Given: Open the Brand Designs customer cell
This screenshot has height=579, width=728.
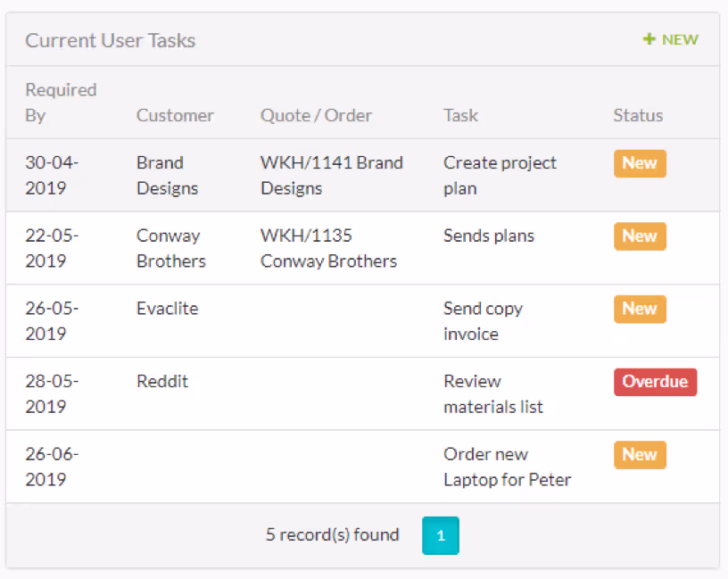Looking at the screenshot, I should (167, 175).
